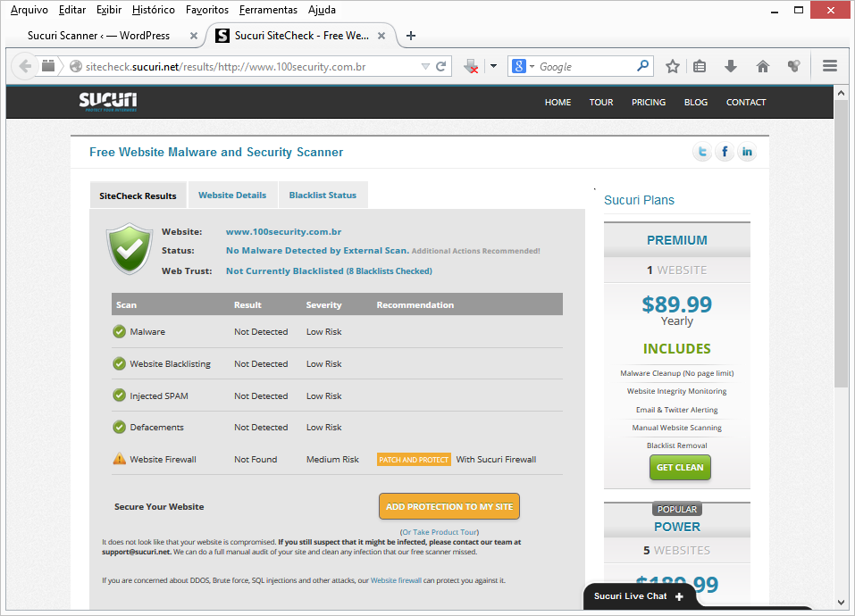Switch to the Website Details tab
Viewport: 855px width, 616px height.
coord(232,195)
